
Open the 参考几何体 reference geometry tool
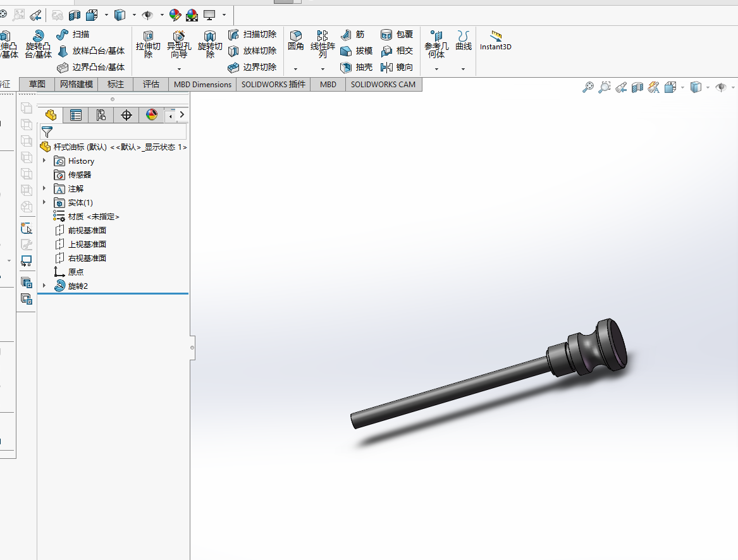coord(436,44)
